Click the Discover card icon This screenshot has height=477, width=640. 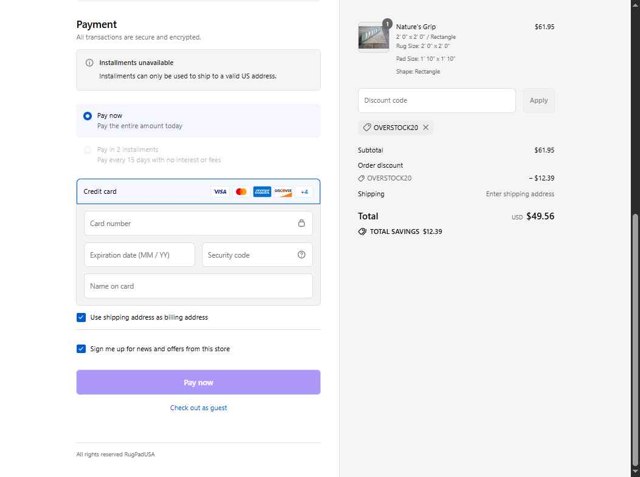click(283, 191)
